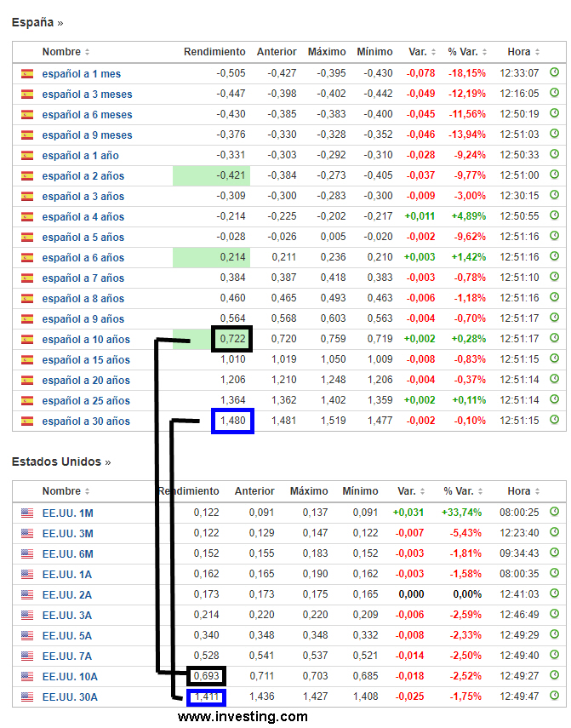Click the Spanish flag icon beside español a 30 años
The height and width of the screenshot is (728, 571).
point(27,421)
